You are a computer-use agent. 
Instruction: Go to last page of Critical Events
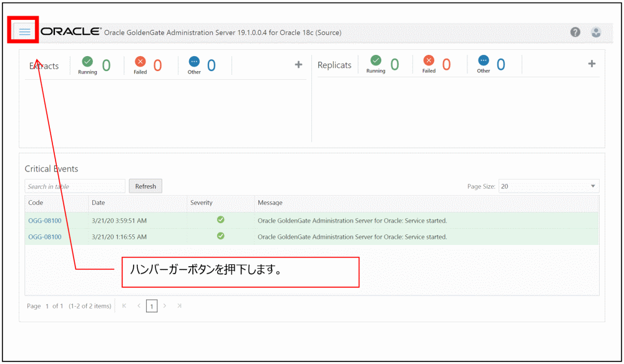point(180,305)
